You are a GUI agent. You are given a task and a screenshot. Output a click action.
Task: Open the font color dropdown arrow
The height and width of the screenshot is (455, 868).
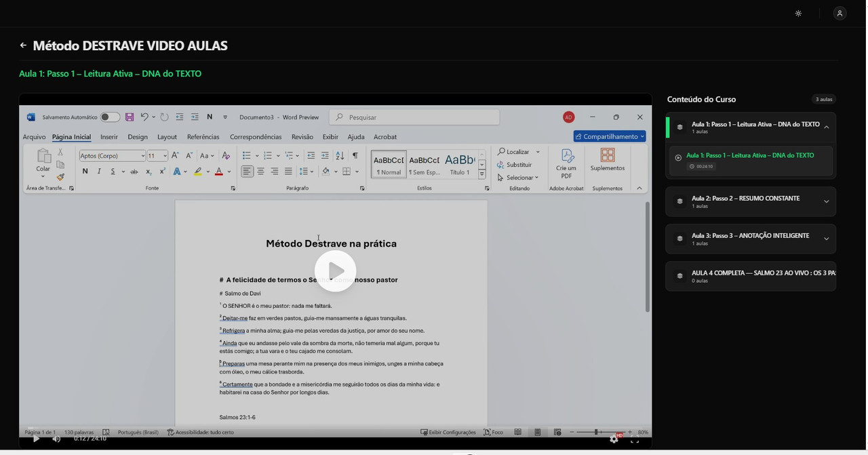tap(229, 172)
